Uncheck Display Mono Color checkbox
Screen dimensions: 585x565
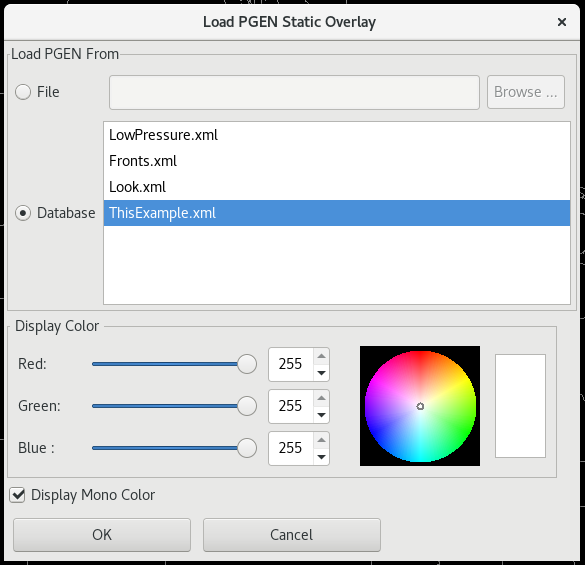tap(17, 495)
